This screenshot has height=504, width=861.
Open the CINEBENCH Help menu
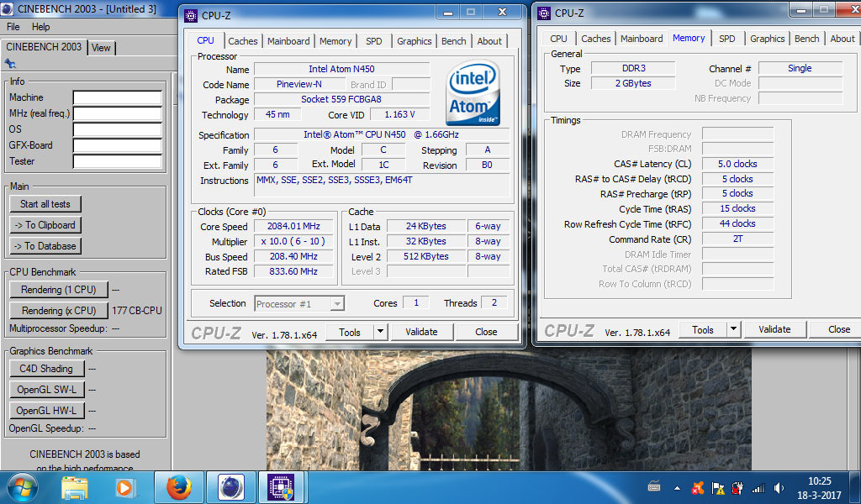pyautogui.click(x=40, y=27)
